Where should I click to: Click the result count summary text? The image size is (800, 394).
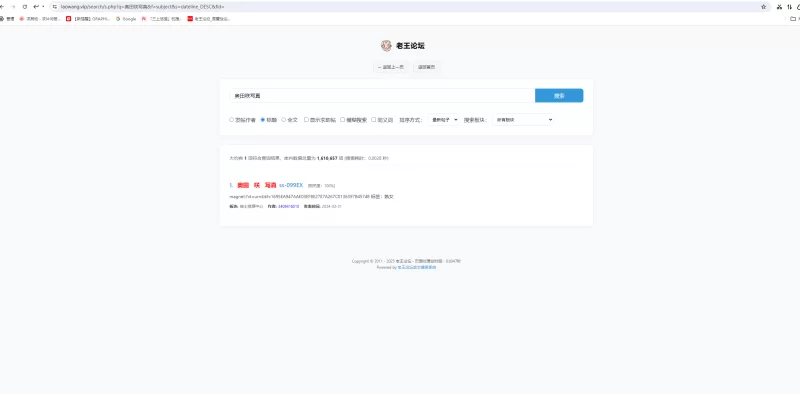pos(309,158)
